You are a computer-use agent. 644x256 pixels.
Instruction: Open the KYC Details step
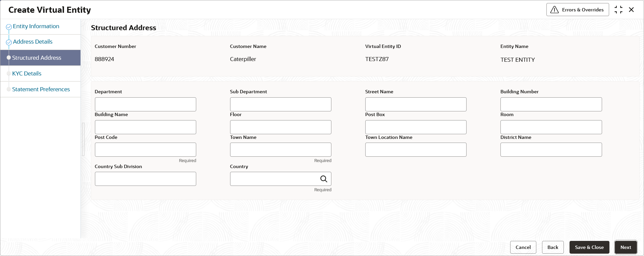27,73
